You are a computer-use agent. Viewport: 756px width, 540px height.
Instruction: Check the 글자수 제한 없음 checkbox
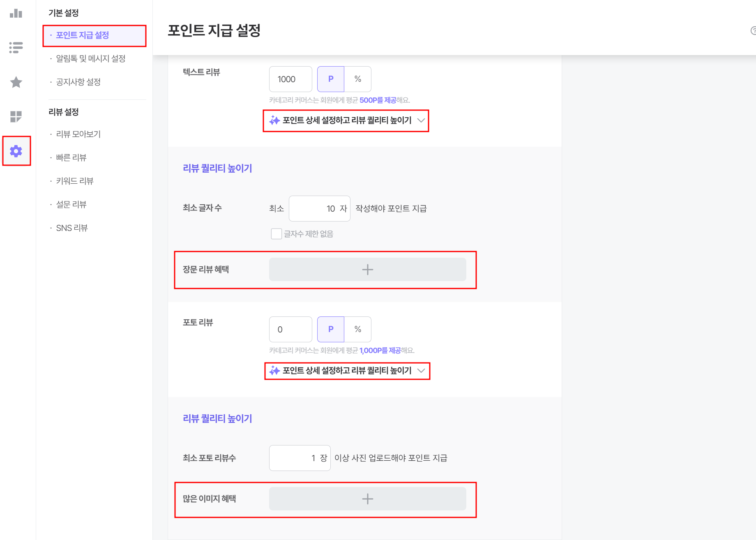point(277,234)
